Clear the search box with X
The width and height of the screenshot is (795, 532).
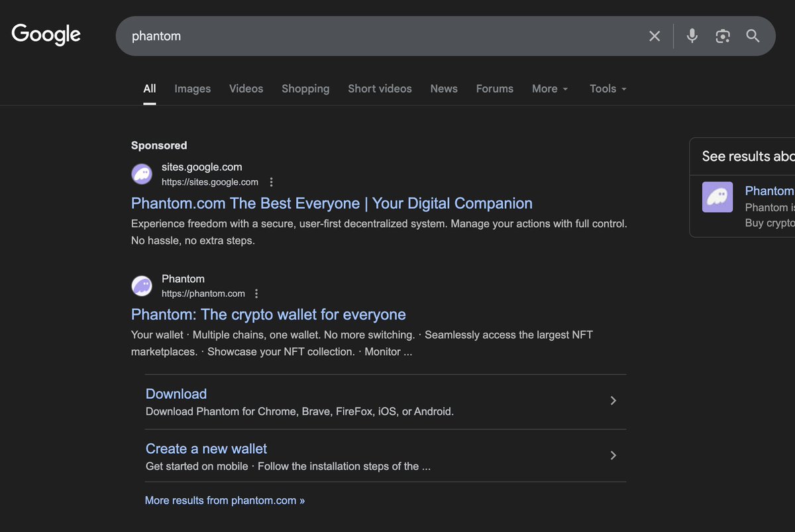655,36
